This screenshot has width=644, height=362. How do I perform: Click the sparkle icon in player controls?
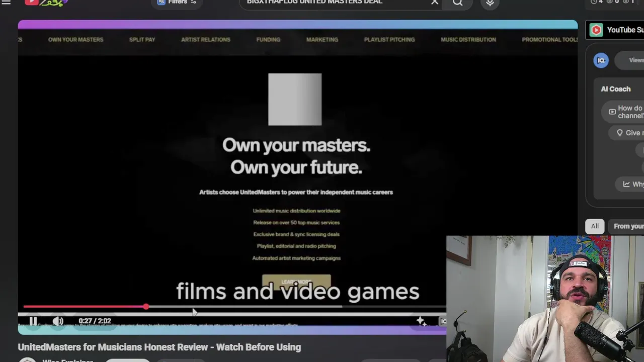pos(421,321)
